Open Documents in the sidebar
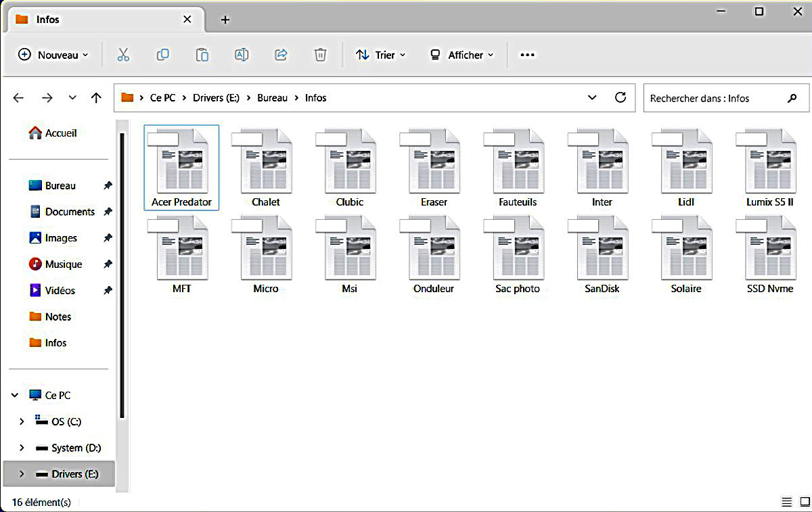The height and width of the screenshot is (512, 812). (x=69, y=212)
